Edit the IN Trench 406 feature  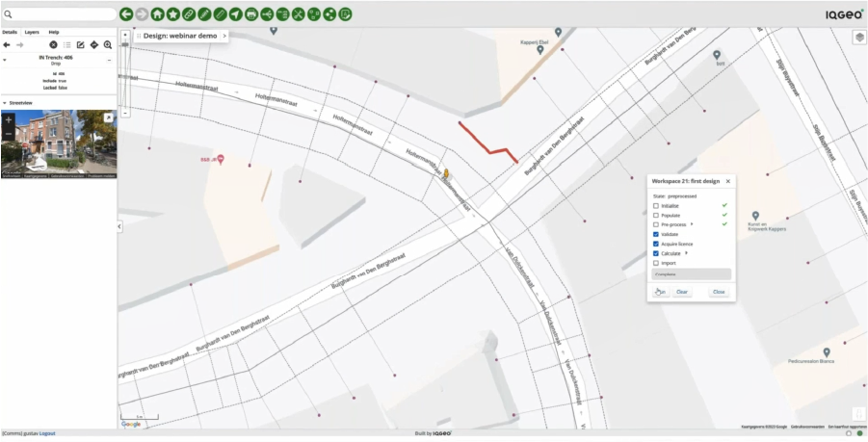click(x=80, y=45)
